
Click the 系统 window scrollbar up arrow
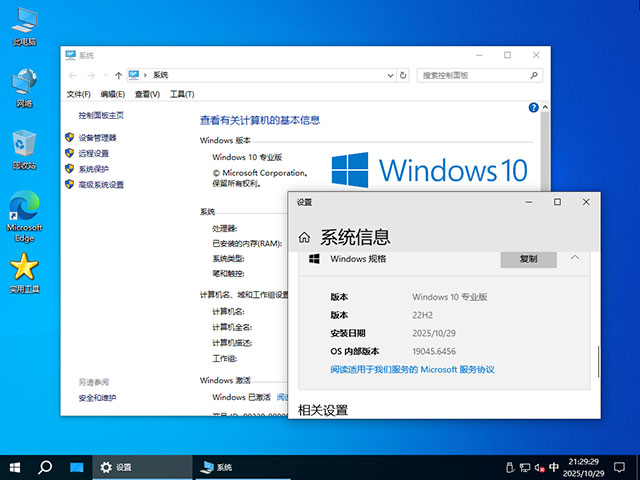[545, 107]
